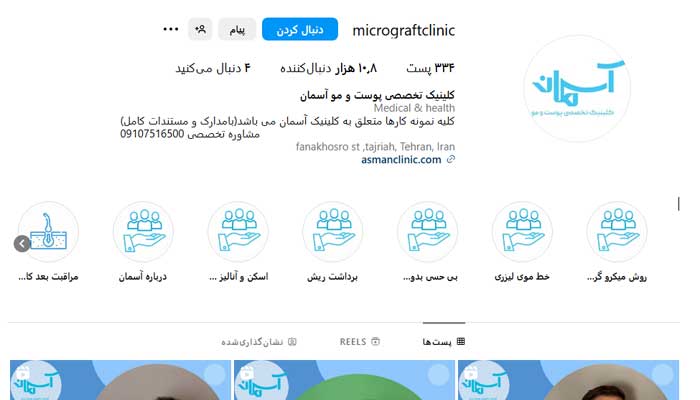700x400 pixels.
Task: Click the highlights carousel arrow button
Action: 22,244
